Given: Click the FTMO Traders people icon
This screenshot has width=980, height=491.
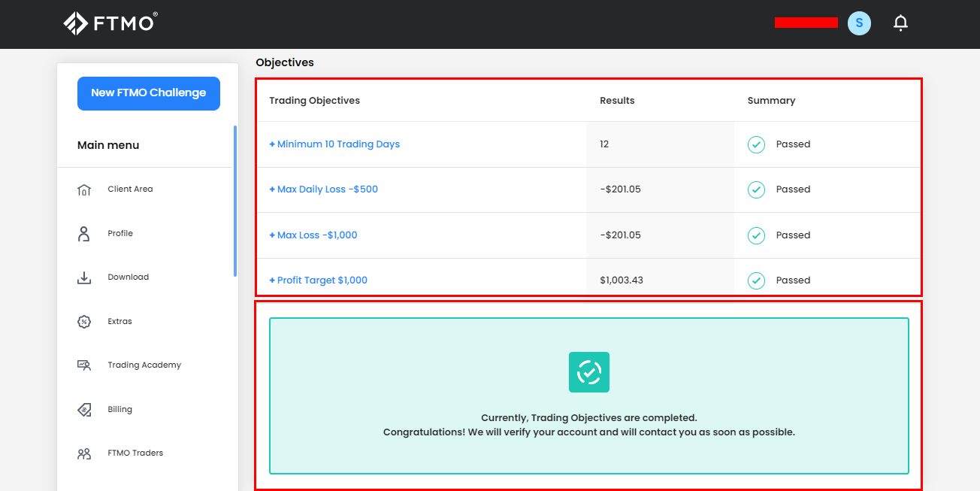Looking at the screenshot, I should point(84,453).
